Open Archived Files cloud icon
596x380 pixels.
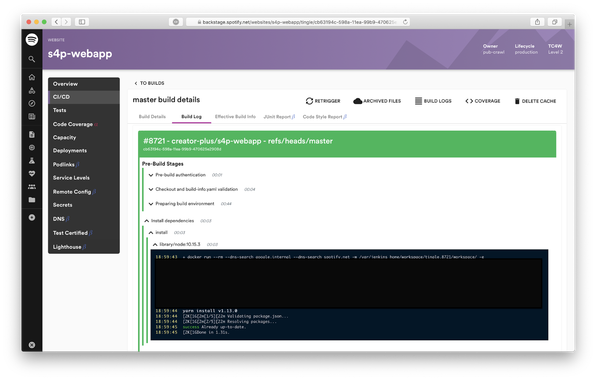tap(357, 101)
